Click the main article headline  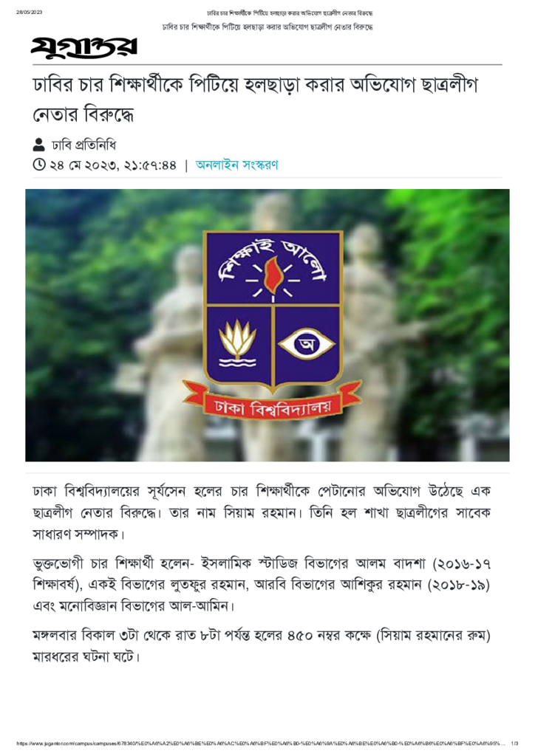pos(256,100)
